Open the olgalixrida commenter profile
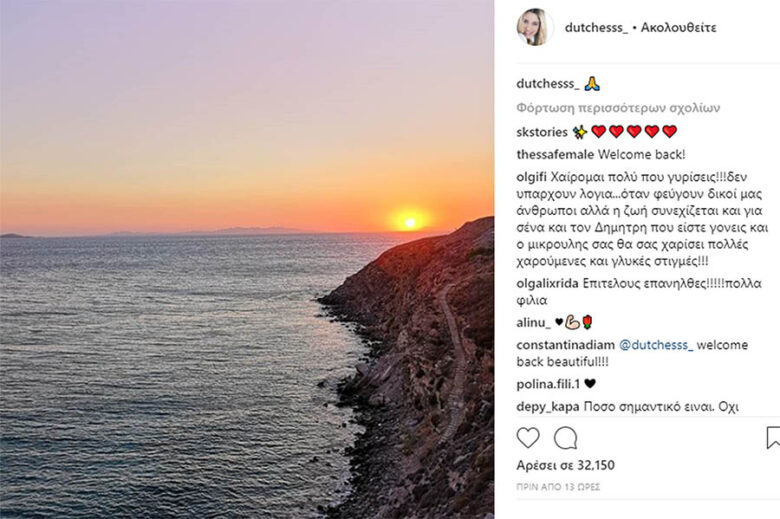Image resolution: width=780 pixels, height=519 pixels. click(x=547, y=284)
